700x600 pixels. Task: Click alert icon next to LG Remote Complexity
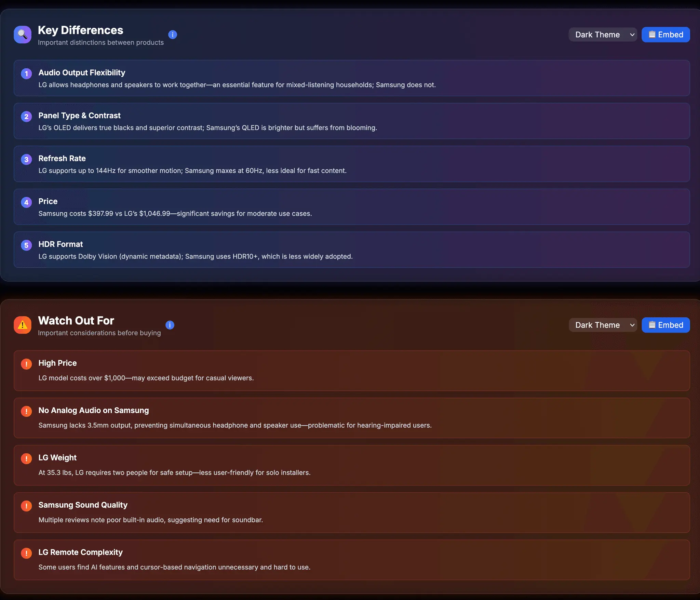26,553
